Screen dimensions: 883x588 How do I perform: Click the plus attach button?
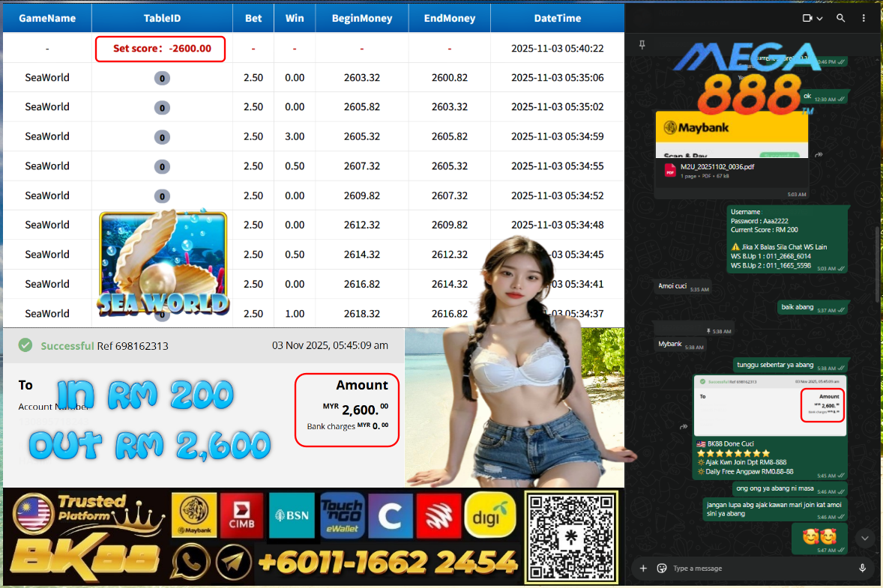pos(642,569)
